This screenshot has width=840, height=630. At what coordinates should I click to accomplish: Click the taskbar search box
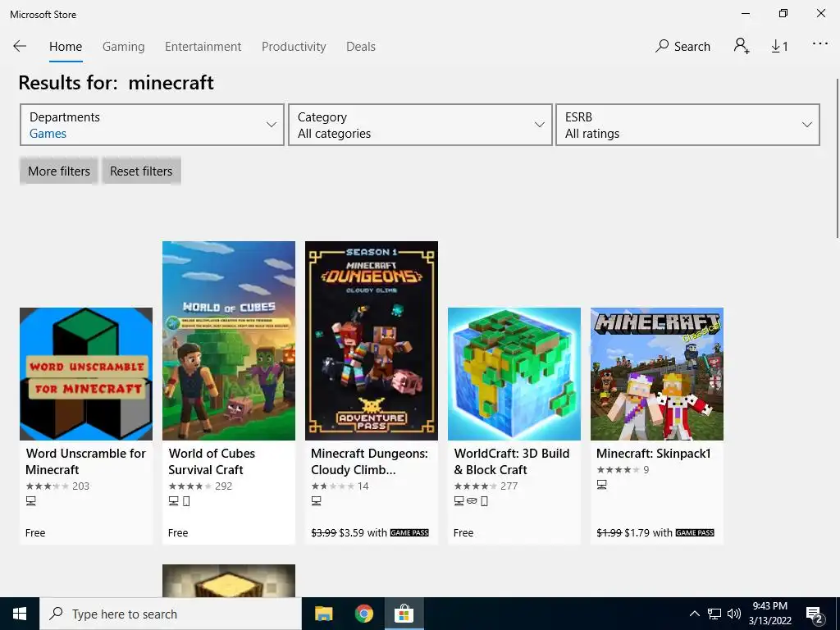pyautogui.click(x=171, y=614)
